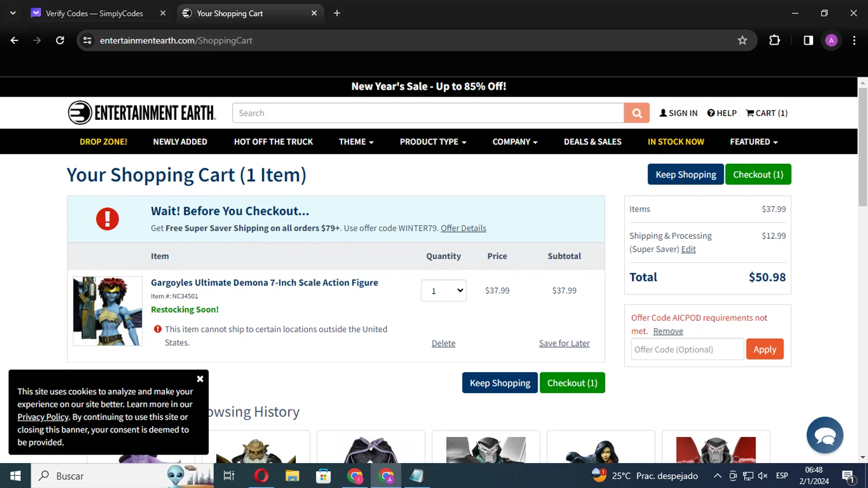Open DEALS & SALES page
The height and width of the screenshot is (488, 868).
pyautogui.click(x=593, y=142)
